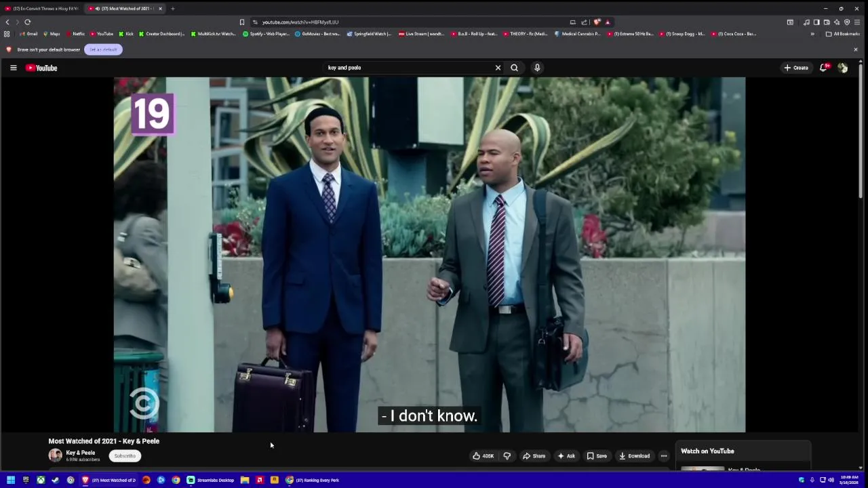
Task: Open the Key & Peele channel name link
Action: [x=80, y=453]
